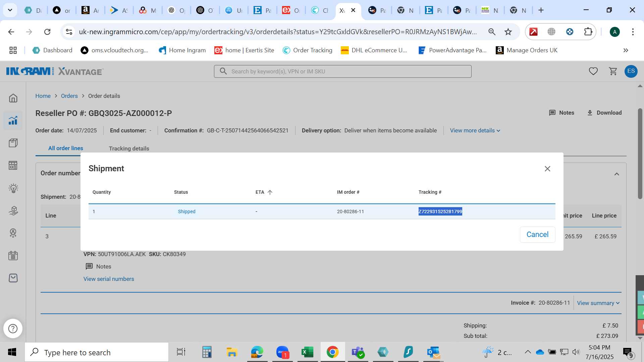
Task: Click the Download order button
Action: (604, 113)
